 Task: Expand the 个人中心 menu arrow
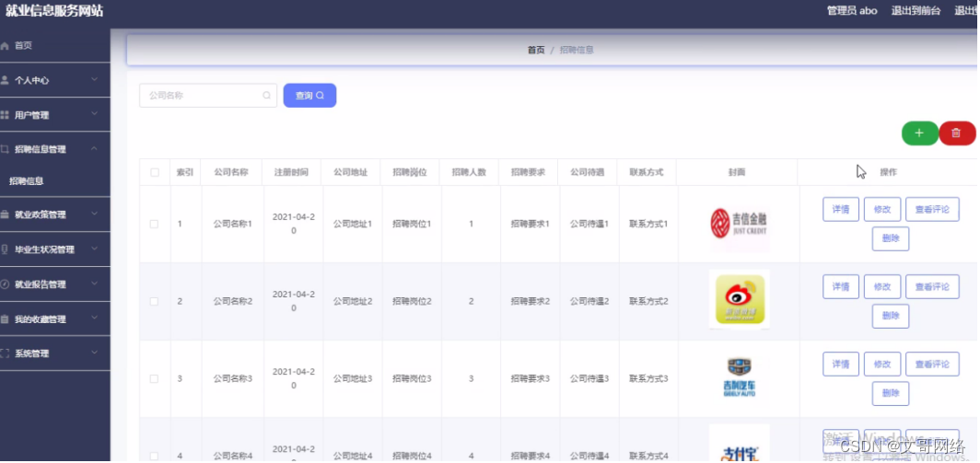pos(94,79)
